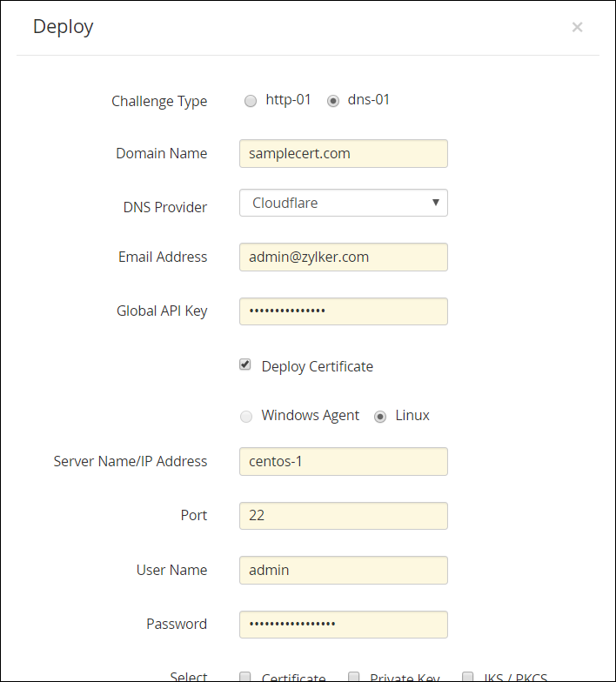Click the DNS Provider dropdown arrow
The image size is (616, 682).
[435, 203]
